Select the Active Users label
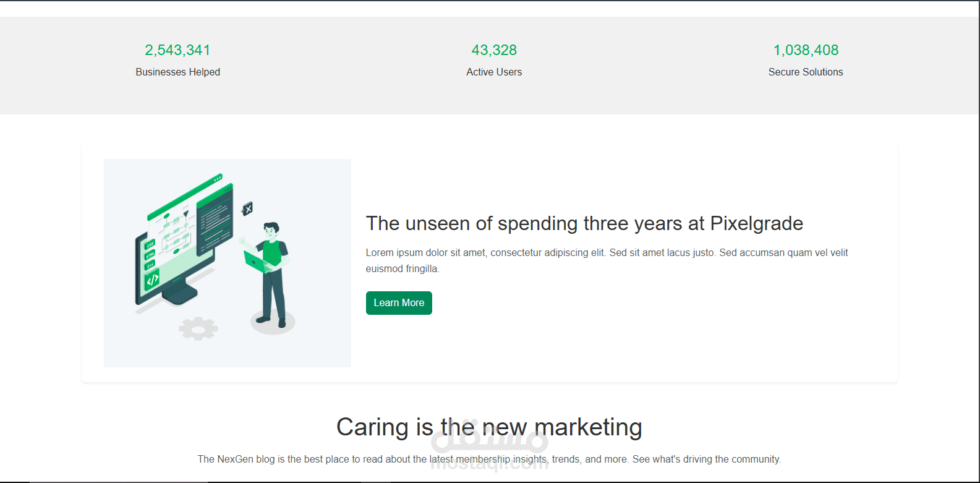The image size is (980, 483). (x=494, y=72)
